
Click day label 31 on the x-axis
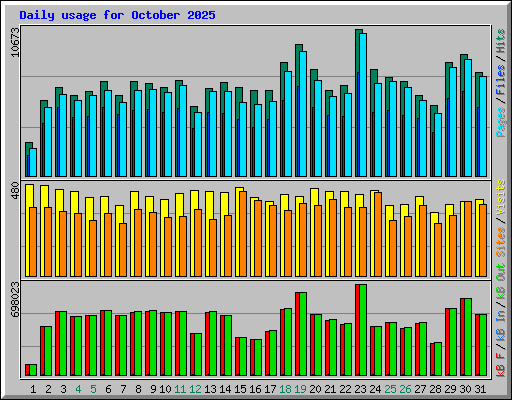[x=480, y=389]
